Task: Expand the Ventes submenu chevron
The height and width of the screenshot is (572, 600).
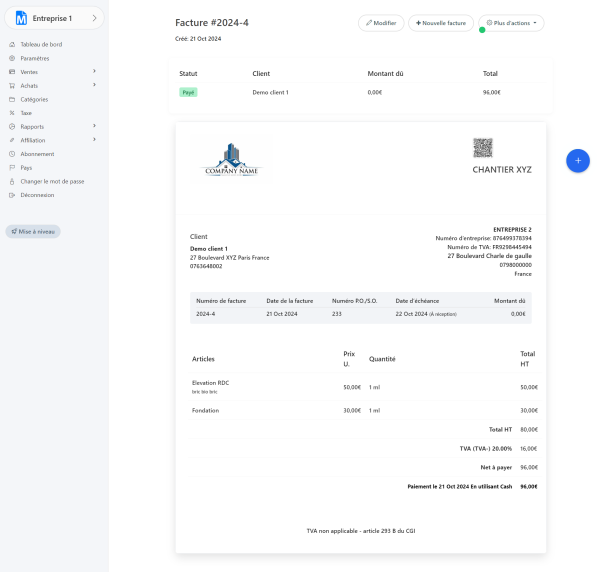Action: click(x=94, y=72)
